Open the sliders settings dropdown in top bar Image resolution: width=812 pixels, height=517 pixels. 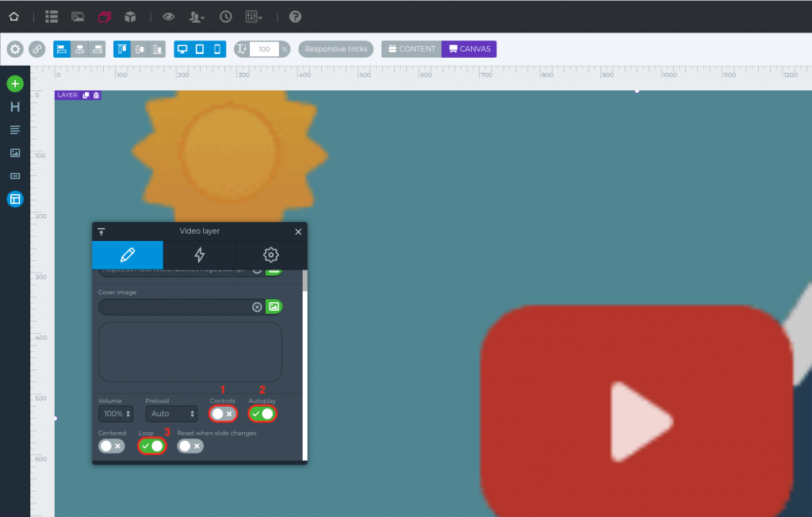tap(253, 17)
